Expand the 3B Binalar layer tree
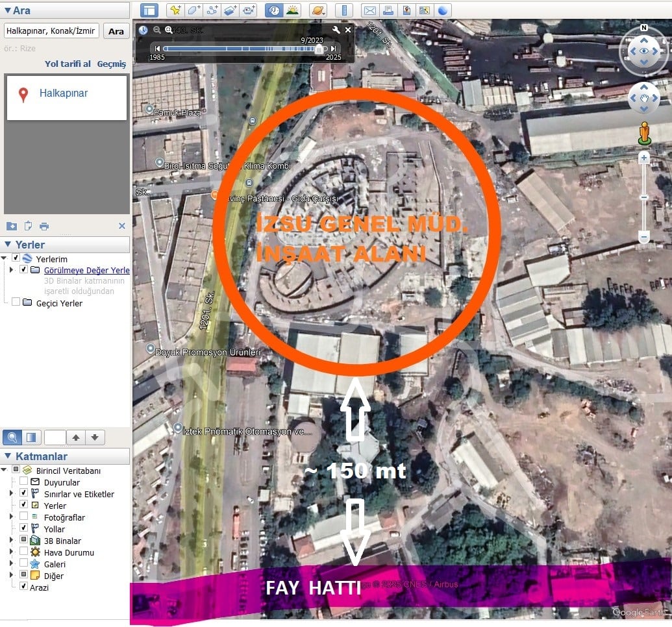672x627 pixels. pos(11,541)
